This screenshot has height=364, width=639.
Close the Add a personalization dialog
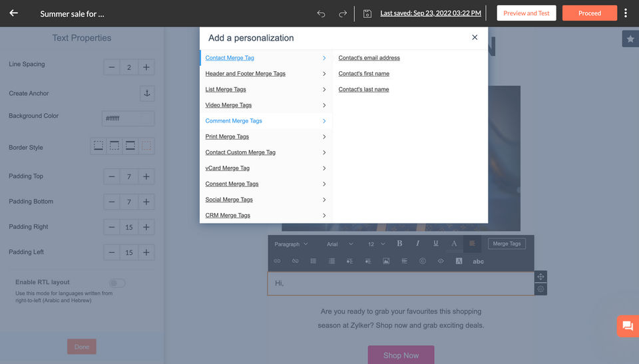tap(475, 38)
